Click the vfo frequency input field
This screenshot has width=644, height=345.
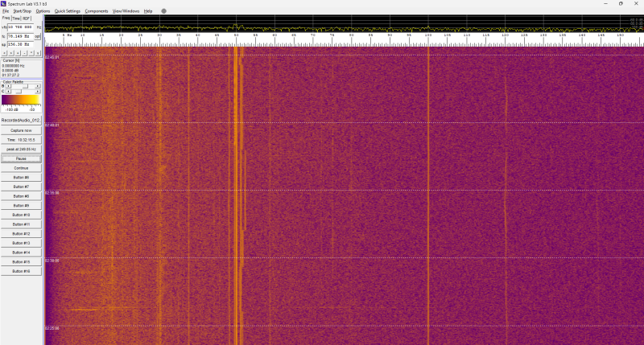(21, 27)
